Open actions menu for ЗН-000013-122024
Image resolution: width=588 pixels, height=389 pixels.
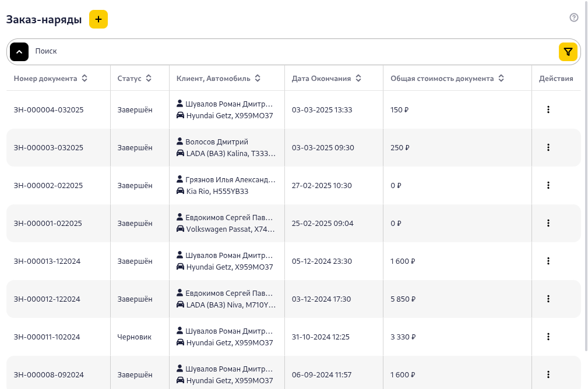pyautogui.click(x=548, y=261)
